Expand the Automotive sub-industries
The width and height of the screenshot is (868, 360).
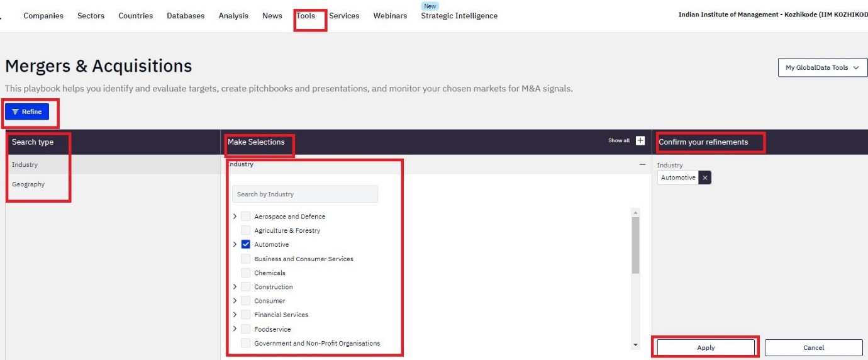tap(235, 245)
